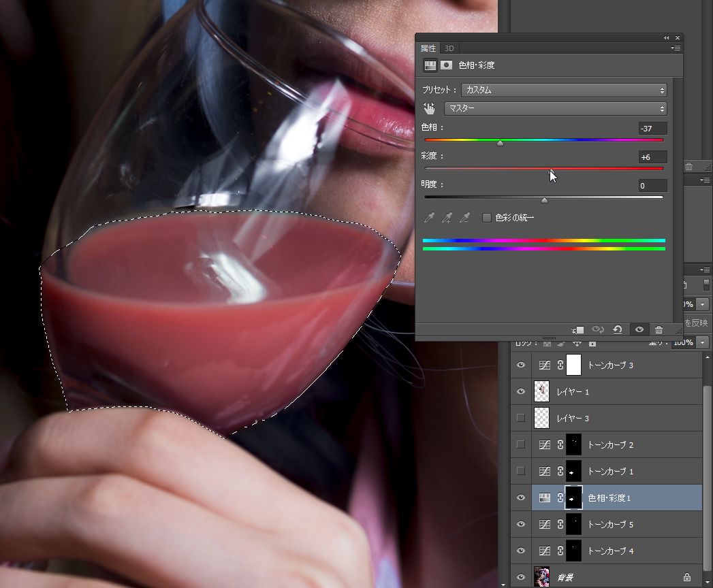713x588 pixels.
Task: Adjust the 明度 lightness slider
Action: click(x=544, y=200)
